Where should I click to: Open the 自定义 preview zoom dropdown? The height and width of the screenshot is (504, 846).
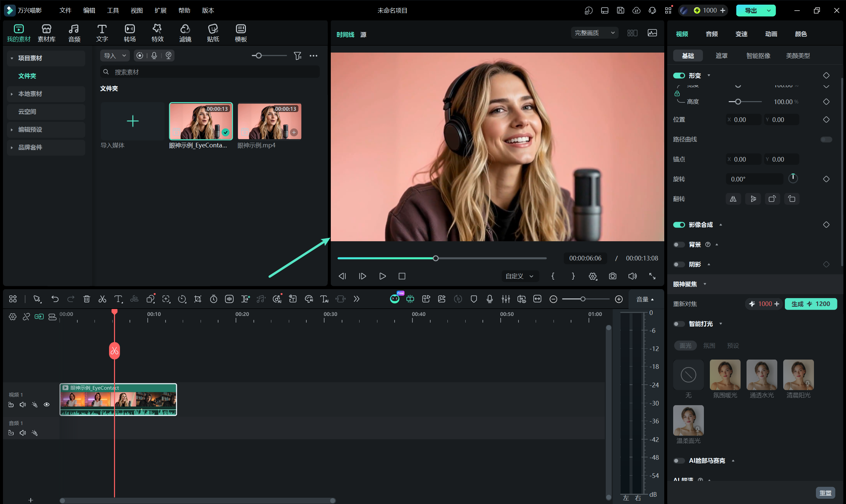pos(519,276)
